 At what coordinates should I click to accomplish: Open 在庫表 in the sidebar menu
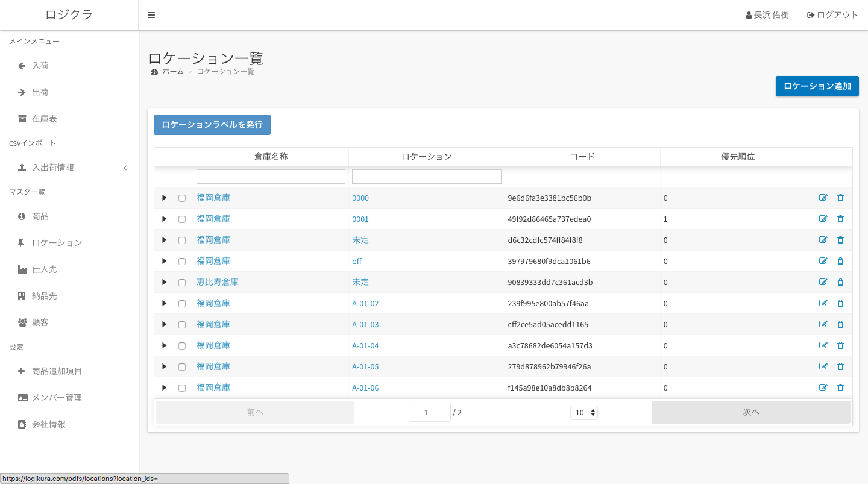44,119
